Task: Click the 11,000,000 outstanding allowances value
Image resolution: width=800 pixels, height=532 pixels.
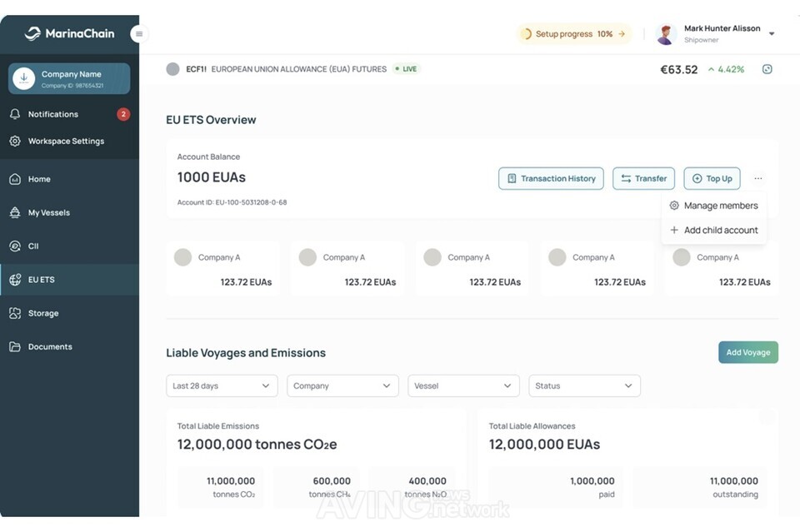Action: click(733, 481)
